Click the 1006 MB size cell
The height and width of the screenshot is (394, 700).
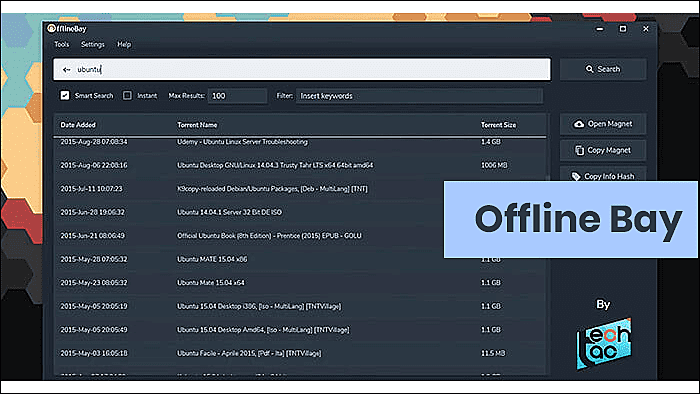[494, 165]
